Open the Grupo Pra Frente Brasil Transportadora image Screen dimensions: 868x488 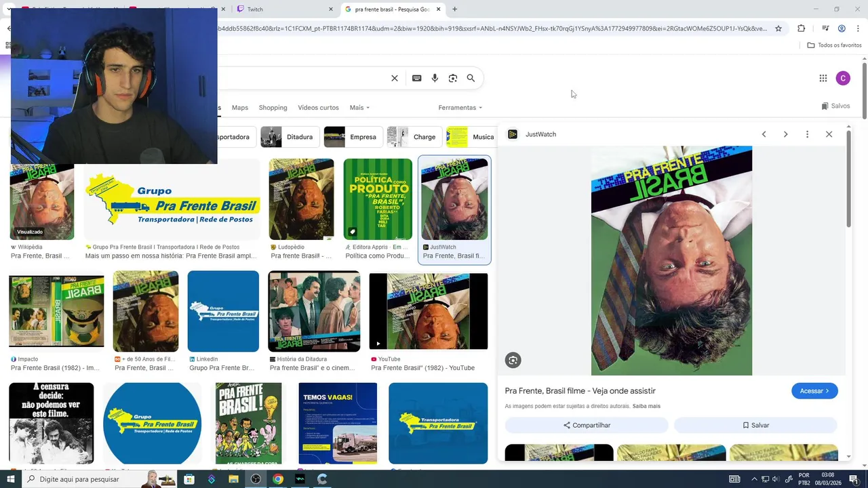click(x=172, y=200)
